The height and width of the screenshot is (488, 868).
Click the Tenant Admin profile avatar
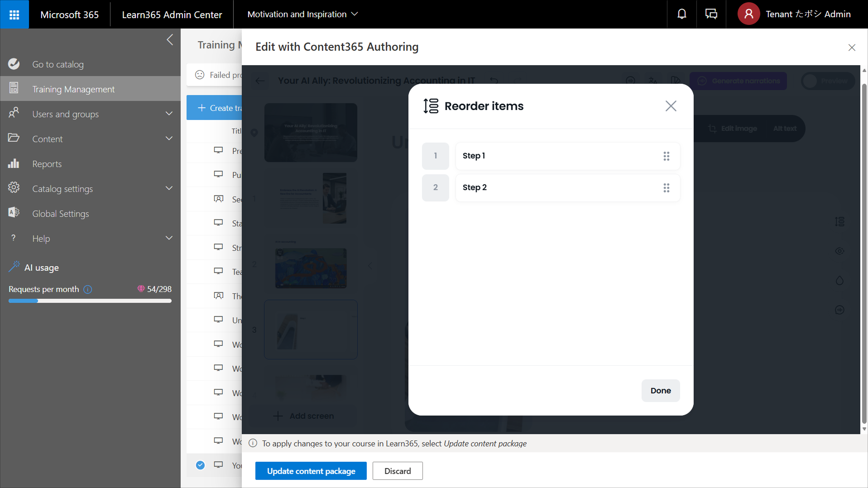[x=748, y=14]
